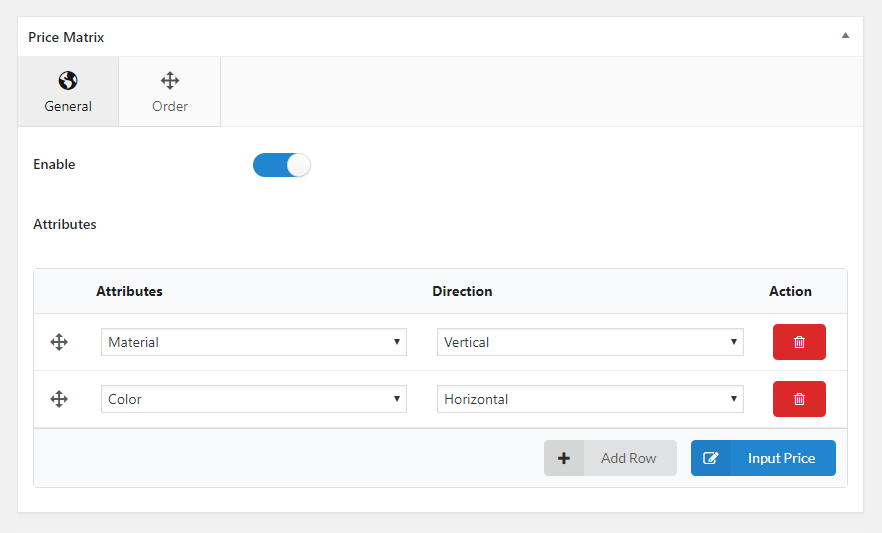Click the move-arrows icon on Order tab
This screenshot has height=533, width=882.
(170, 81)
